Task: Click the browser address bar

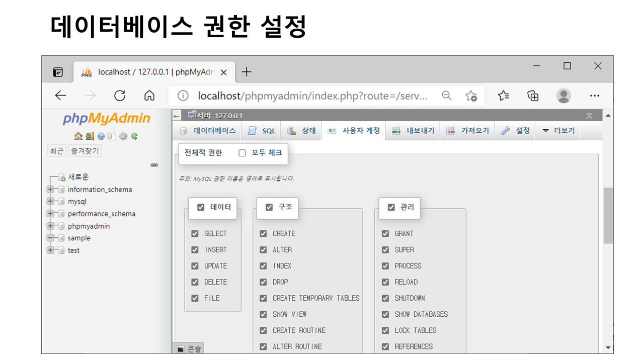Action: [x=312, y=96]
